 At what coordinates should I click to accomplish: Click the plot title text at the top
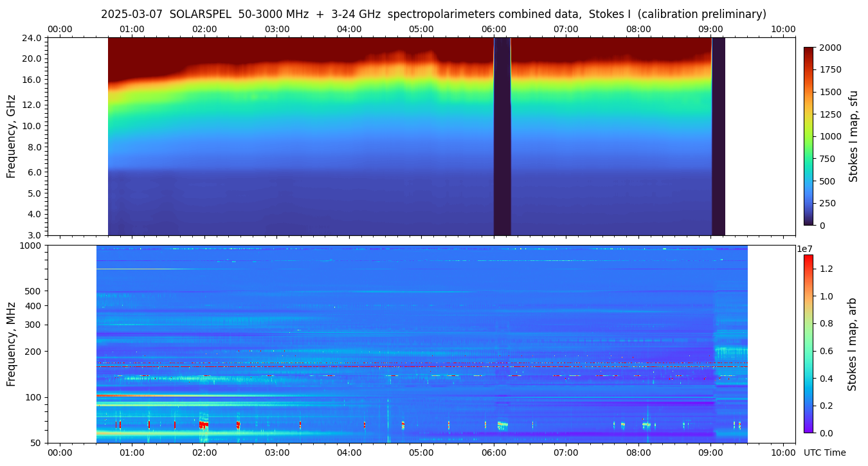(433, 14)
